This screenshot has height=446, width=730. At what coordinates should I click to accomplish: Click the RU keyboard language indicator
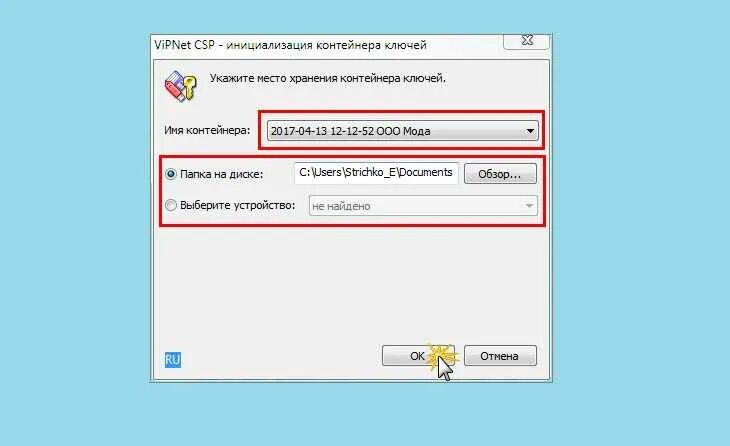click(173, 359)
